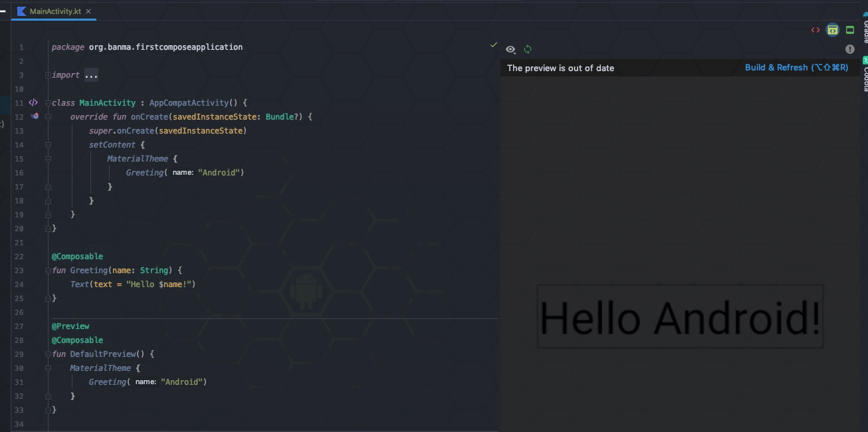Click fold end marker at line 20
Image resolution: width=868 pixels, height=432 pixels.
pyautogui.click(x=48, y=229)
